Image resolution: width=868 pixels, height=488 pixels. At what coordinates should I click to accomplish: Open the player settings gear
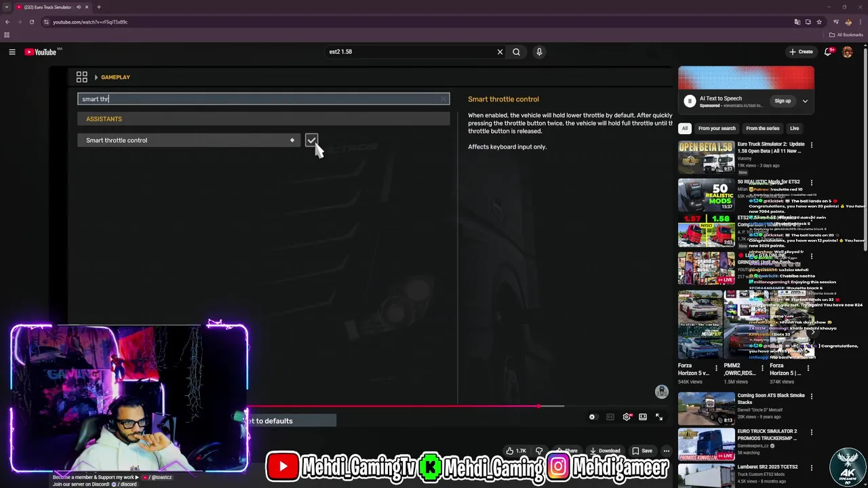(627, 417)
